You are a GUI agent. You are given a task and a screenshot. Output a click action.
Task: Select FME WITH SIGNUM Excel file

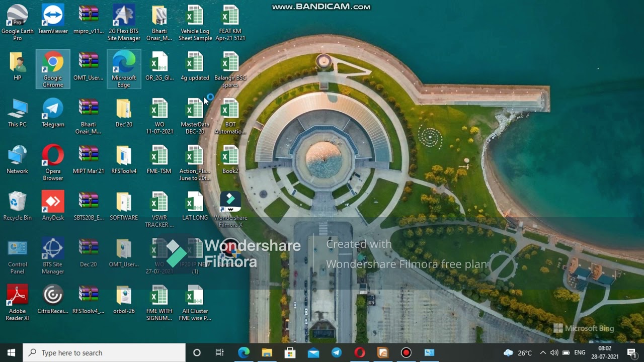tap(159, 303)
